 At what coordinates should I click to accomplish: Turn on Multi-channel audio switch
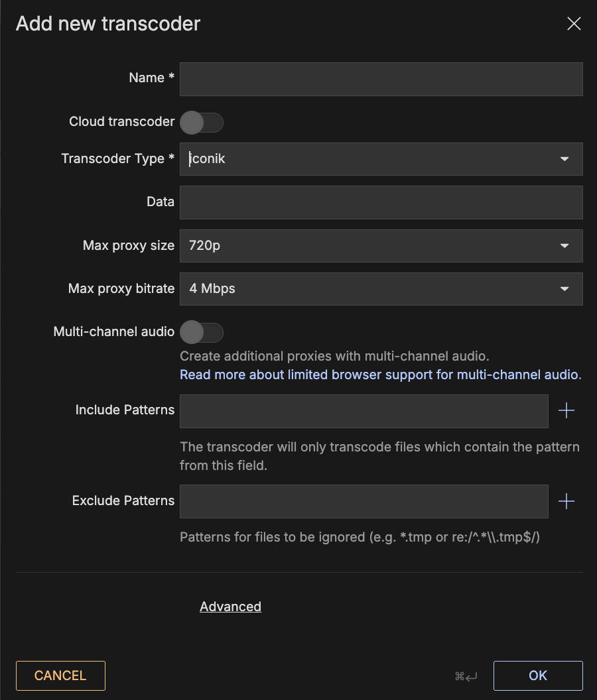coord(202,332)
